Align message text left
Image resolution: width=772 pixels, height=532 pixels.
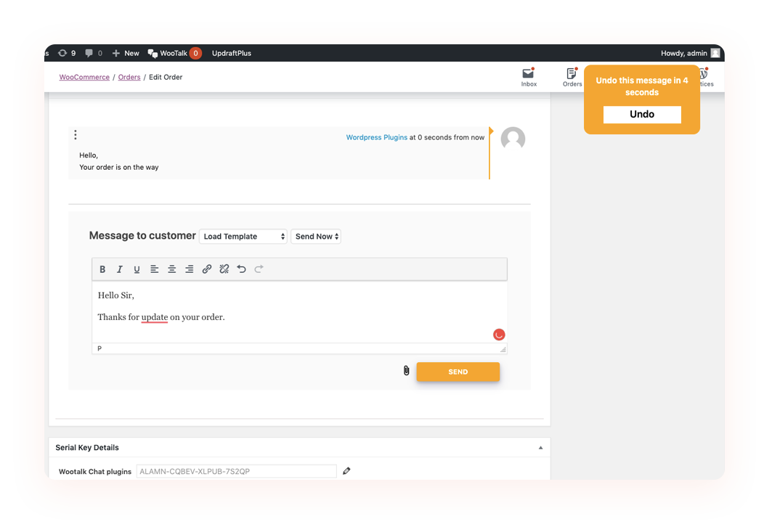click(154, 269)
